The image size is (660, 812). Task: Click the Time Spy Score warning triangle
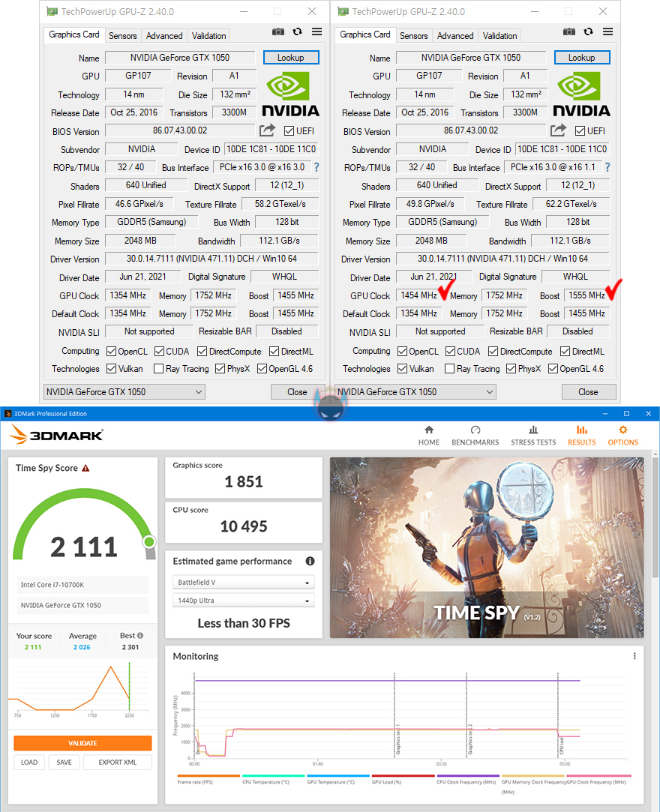tap(86, 468)
